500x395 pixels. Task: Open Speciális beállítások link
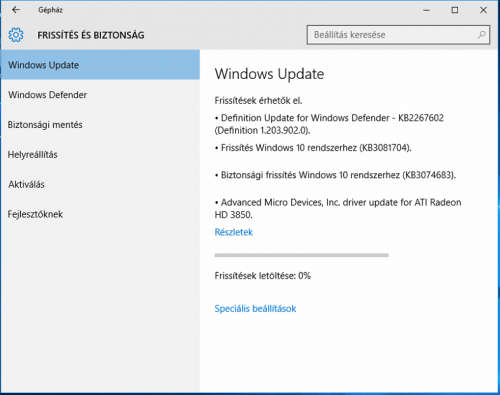tap(255, 309)
